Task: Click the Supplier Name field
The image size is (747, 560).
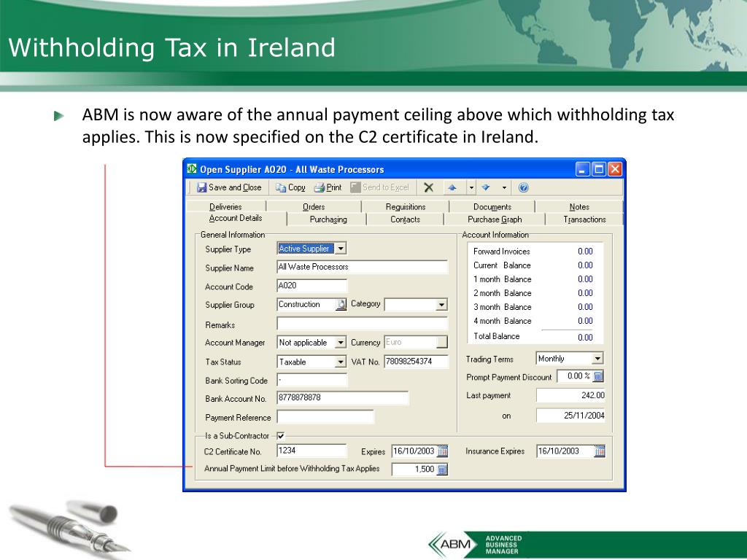Action: pyautogui.click(x=362, y=267)
